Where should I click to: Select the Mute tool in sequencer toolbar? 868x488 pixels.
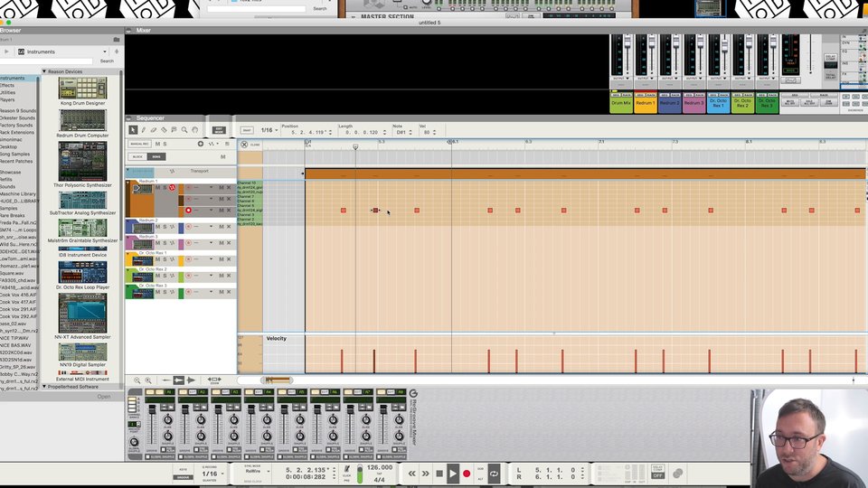tap(174, 130)
